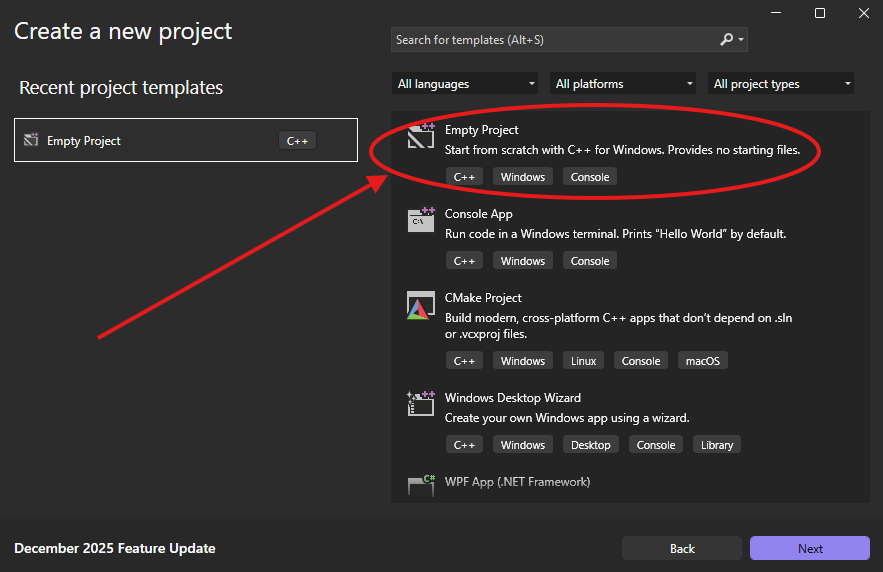Image resolution: width=883 pixels, height=572 pixels.
Task: Click 'Create your own Windows app' description
Action: 567,418
